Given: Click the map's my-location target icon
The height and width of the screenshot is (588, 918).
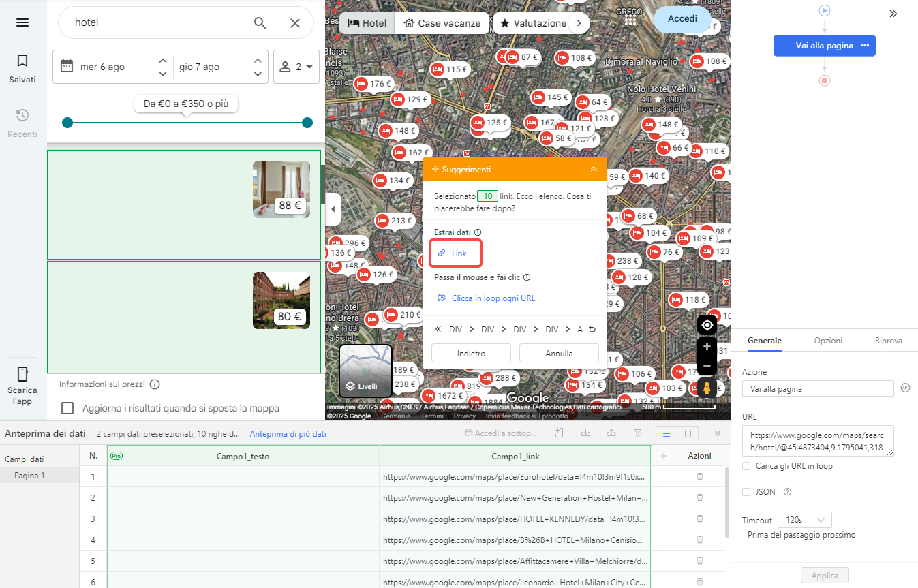Looking at the screenshot, I should tap(707, 325).
